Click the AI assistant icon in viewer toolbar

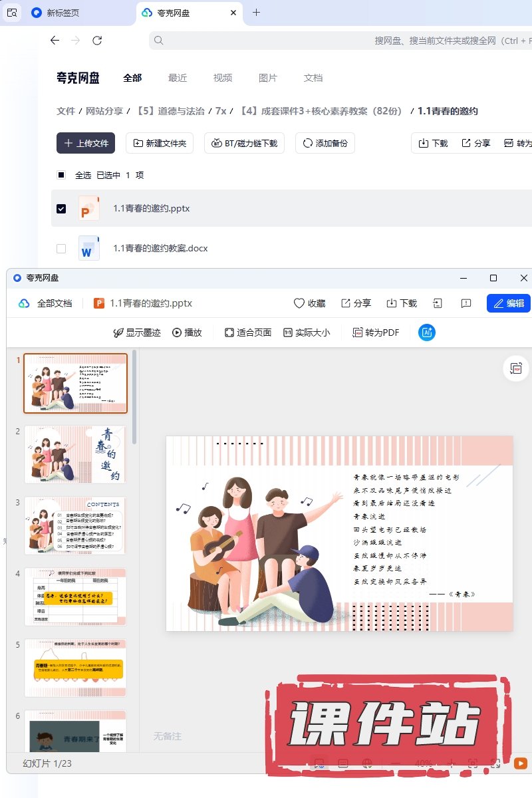[x=426, y=332]
